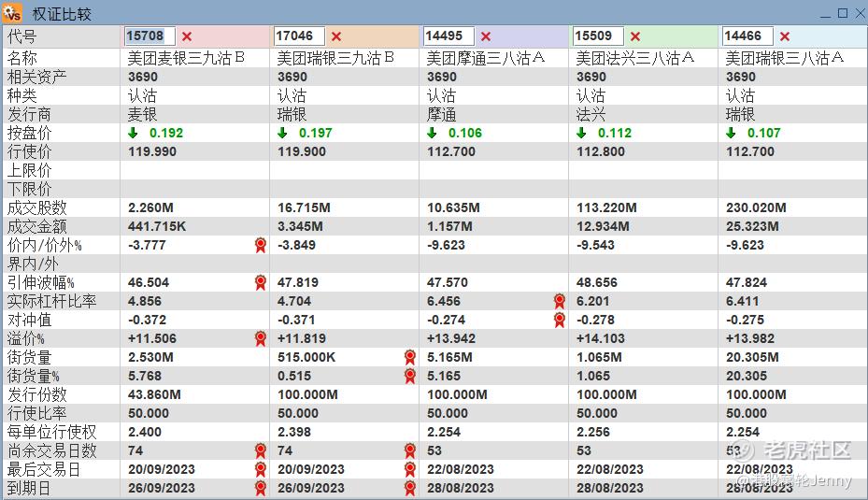This screenshot has height=500, width=868.
Task: Click issuer name 法兴
Action: point(591,115)
